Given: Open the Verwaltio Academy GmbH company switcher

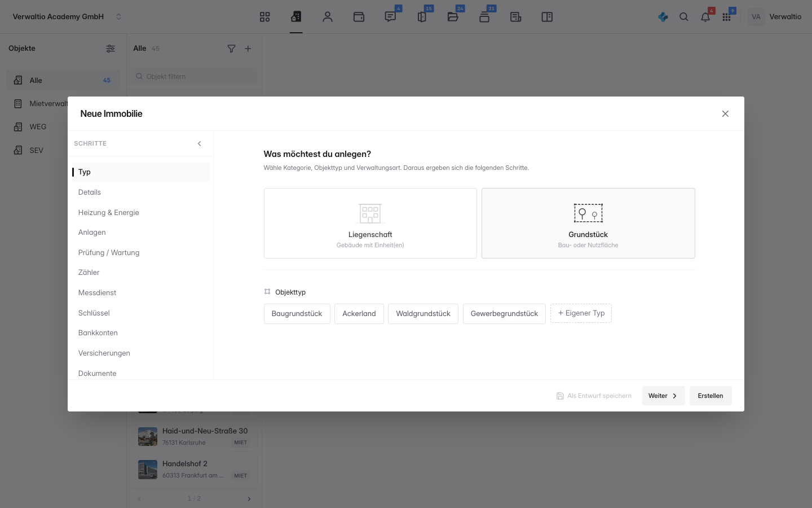Looking at the screenshot, I should pyautogui.click(x=67, y=17).
